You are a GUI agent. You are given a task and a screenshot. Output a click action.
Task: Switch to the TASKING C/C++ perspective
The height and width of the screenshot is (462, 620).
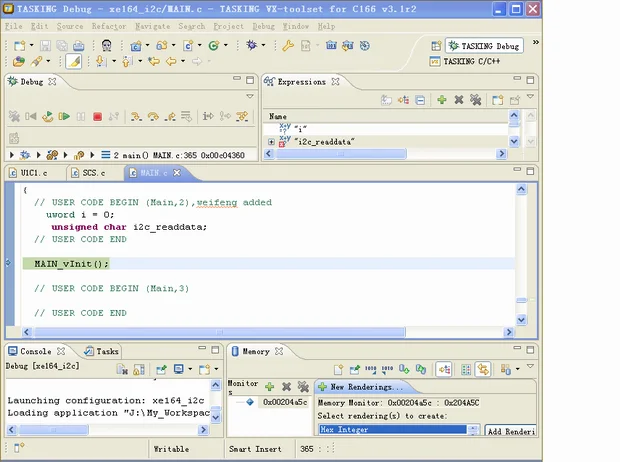tap(465, 61)
